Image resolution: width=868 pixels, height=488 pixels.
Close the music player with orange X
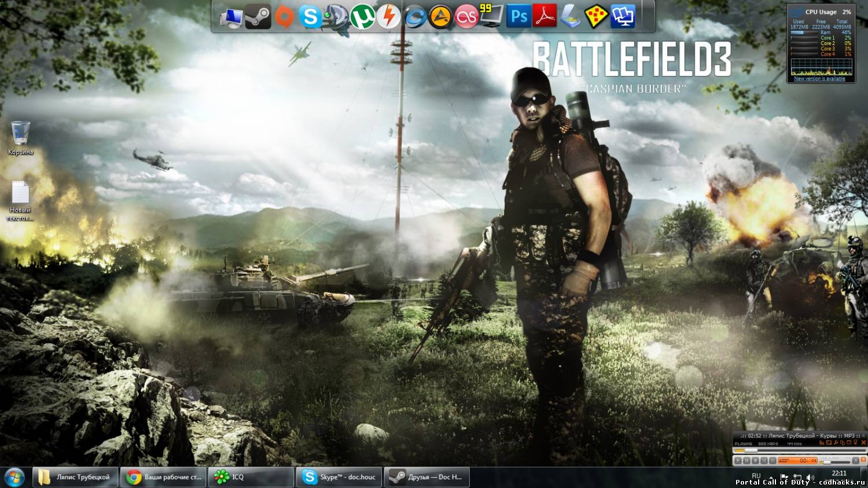click(863, 443)
